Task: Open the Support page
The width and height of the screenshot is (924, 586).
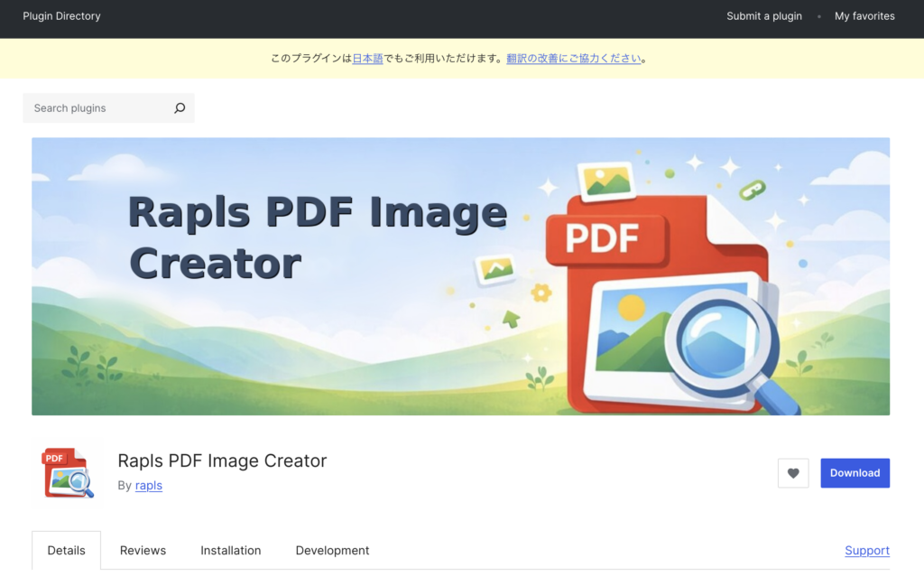Action: point(866,550)
